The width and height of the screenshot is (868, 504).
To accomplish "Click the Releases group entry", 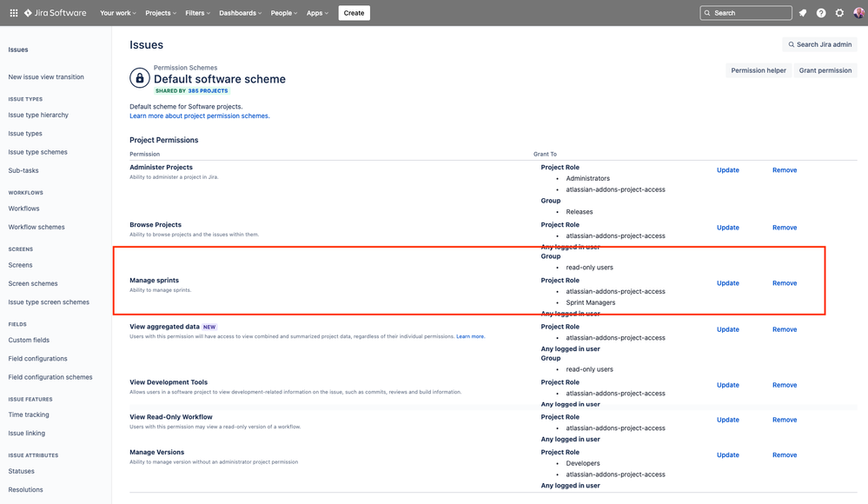I will point(579,211).
